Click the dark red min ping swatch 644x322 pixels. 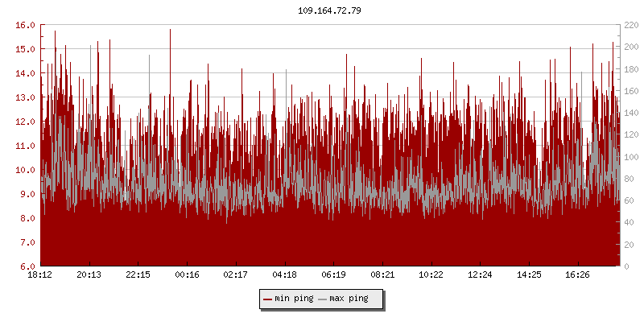pyautogui.click(x=267, y=299)
